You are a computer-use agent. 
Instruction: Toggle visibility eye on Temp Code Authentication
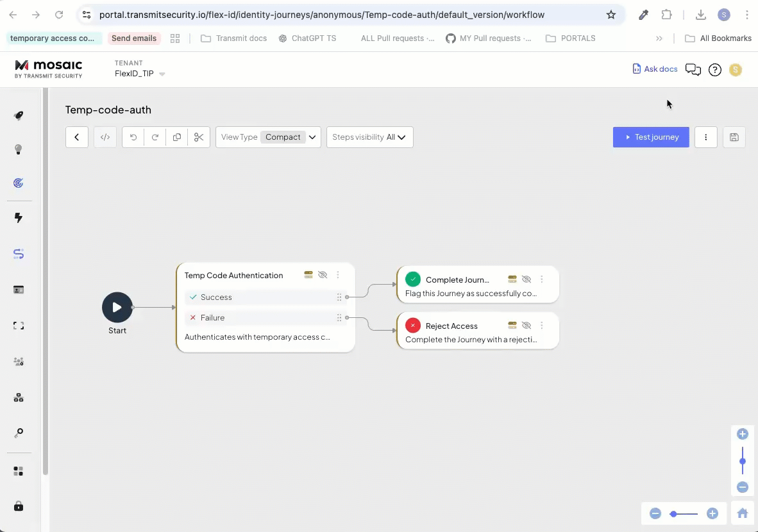coord(323,275)
